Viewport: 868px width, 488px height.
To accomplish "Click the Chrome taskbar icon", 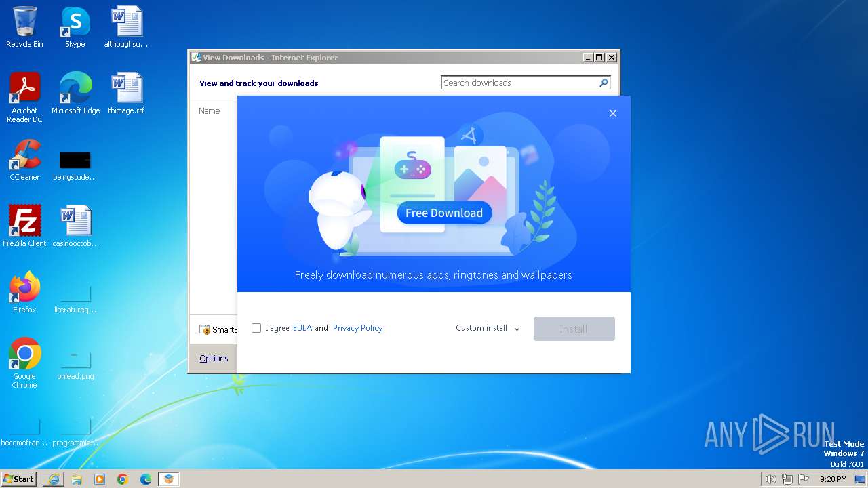I will pyautogui.click(x=123, y=479).
